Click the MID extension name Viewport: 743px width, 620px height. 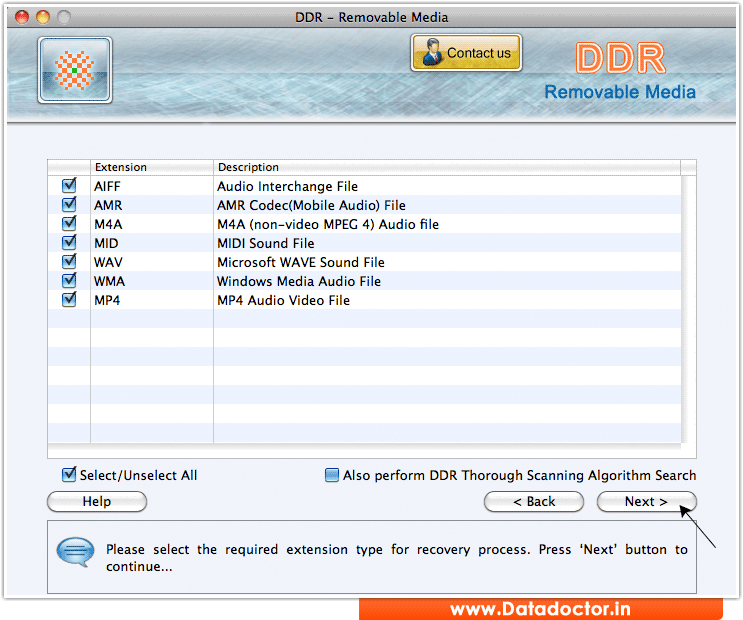(106, 243)
